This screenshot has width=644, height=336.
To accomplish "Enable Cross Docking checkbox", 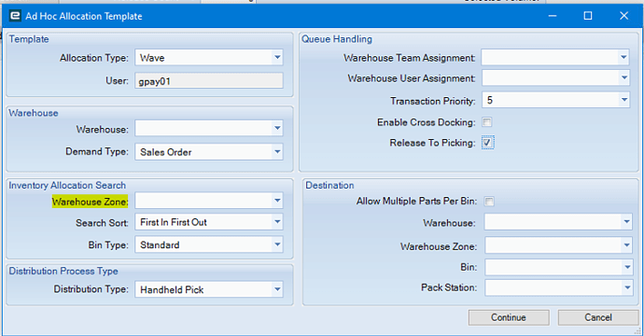I will [486, 122].
